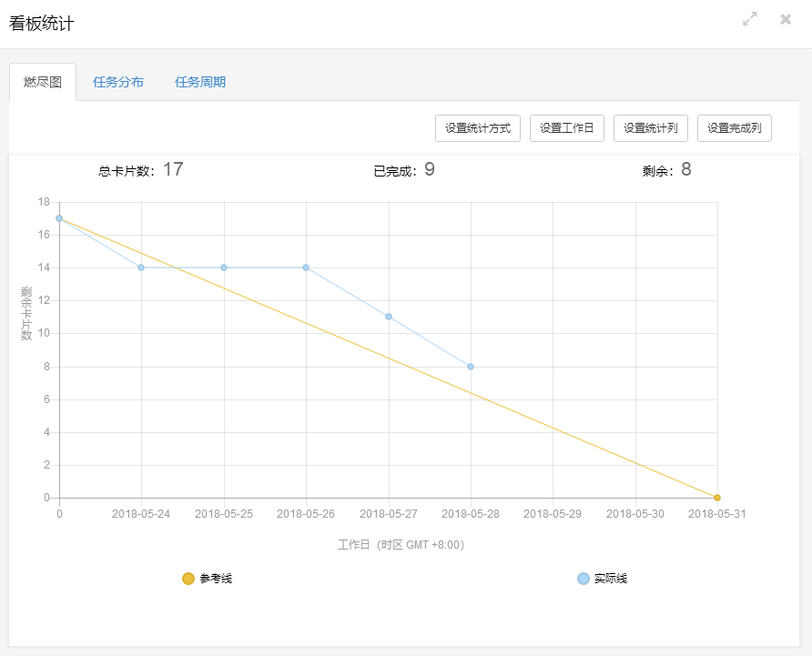This screenshot has width=812, height=656.
Task: Click the 设置统计列 button
Action: pos(651,128)
